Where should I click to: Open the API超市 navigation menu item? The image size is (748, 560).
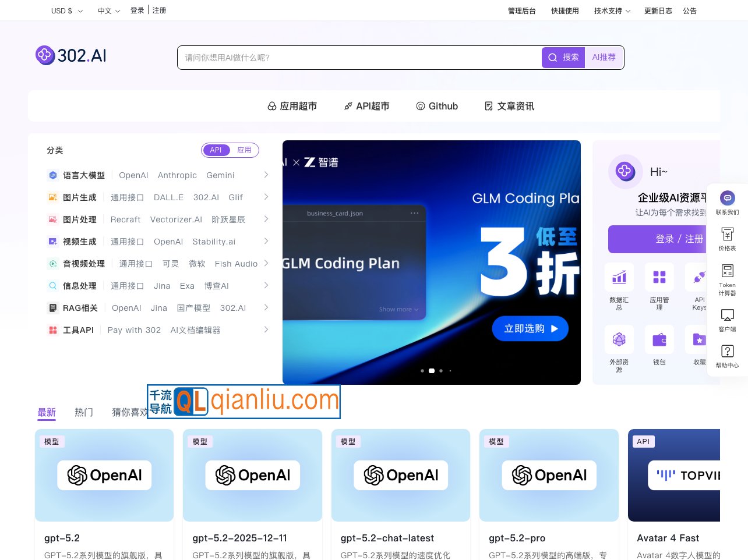(x=366, y=106)
